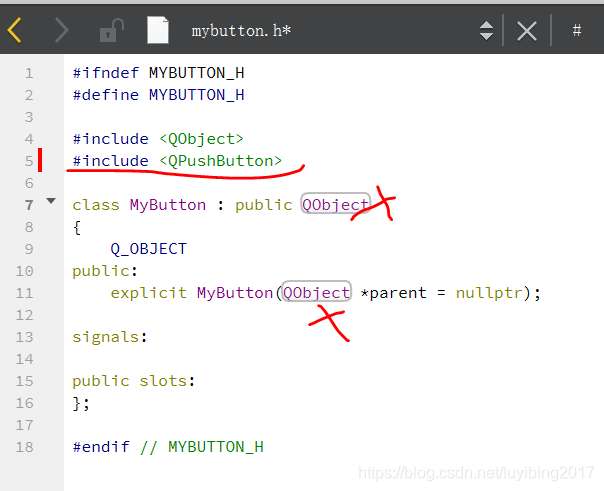Click the 'signals:' keyword

[110, 337]
